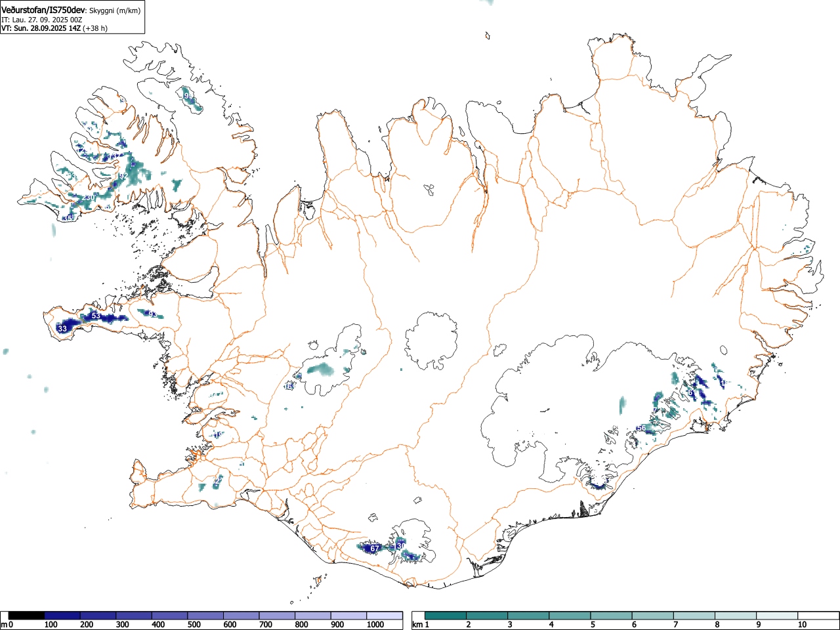Click the visibility value 56 in the southeast
The width and height of the screenshot is (840, 630).
(641, 428)
